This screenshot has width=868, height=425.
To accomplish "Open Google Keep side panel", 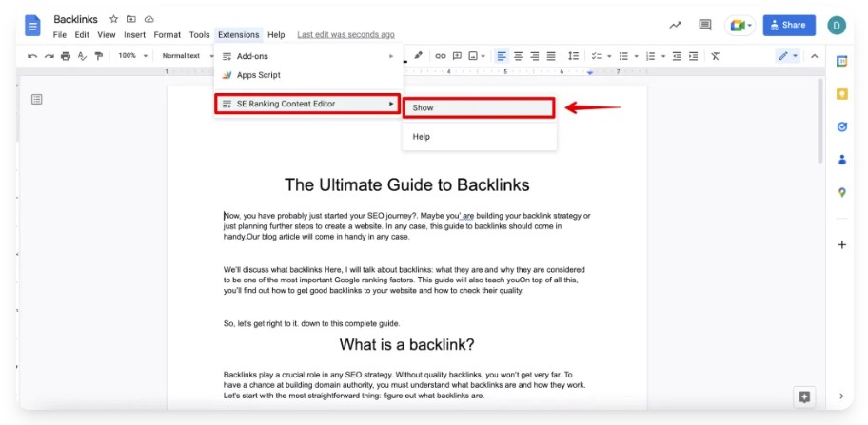I will pyautogui.click(x=842, y=94).
